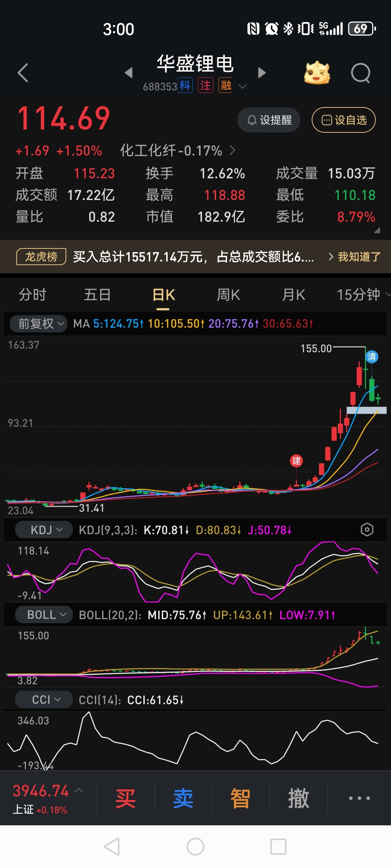This screenshot has width=391, height=868.
Task: Open 上证 index 3946.74 quote
Action: coord(41,791)
